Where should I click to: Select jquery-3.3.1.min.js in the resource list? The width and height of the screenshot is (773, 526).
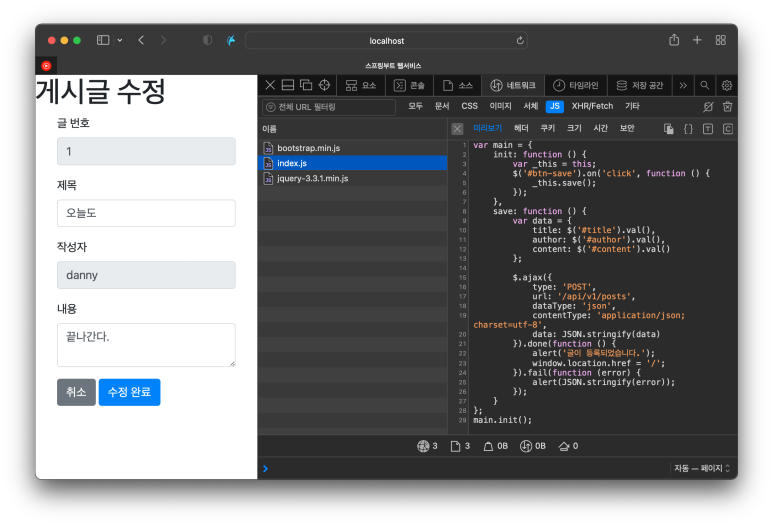pyautogui.click(x=352, y=178)
